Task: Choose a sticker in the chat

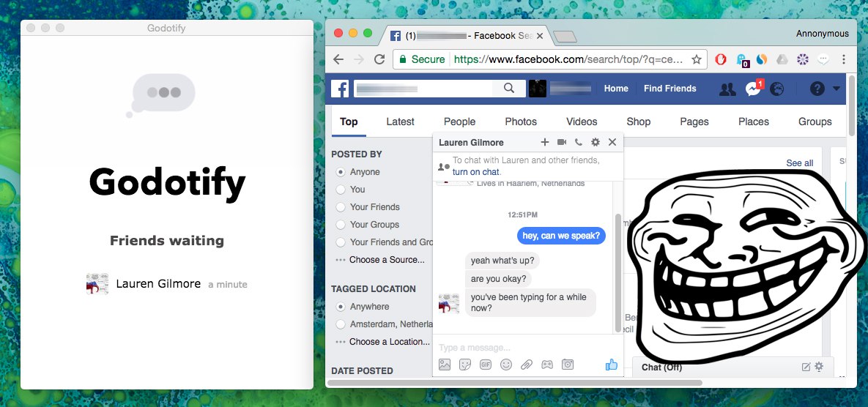Action: (465, 365)
